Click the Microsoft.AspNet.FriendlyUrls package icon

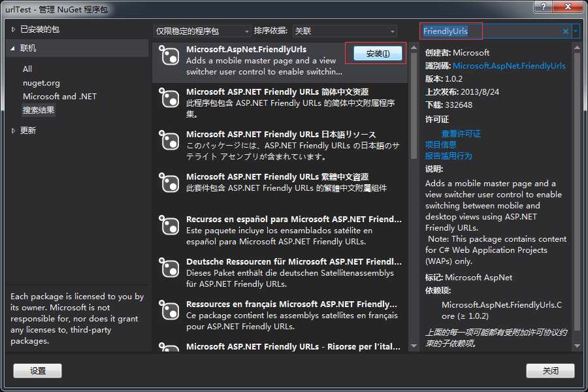(169, 56)
